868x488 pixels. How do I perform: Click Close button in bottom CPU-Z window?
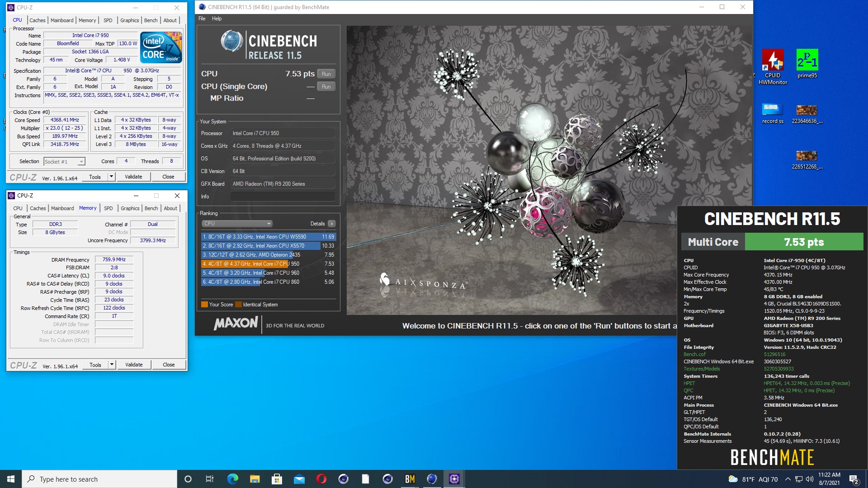pyautogui.click(x=169, y=365)
